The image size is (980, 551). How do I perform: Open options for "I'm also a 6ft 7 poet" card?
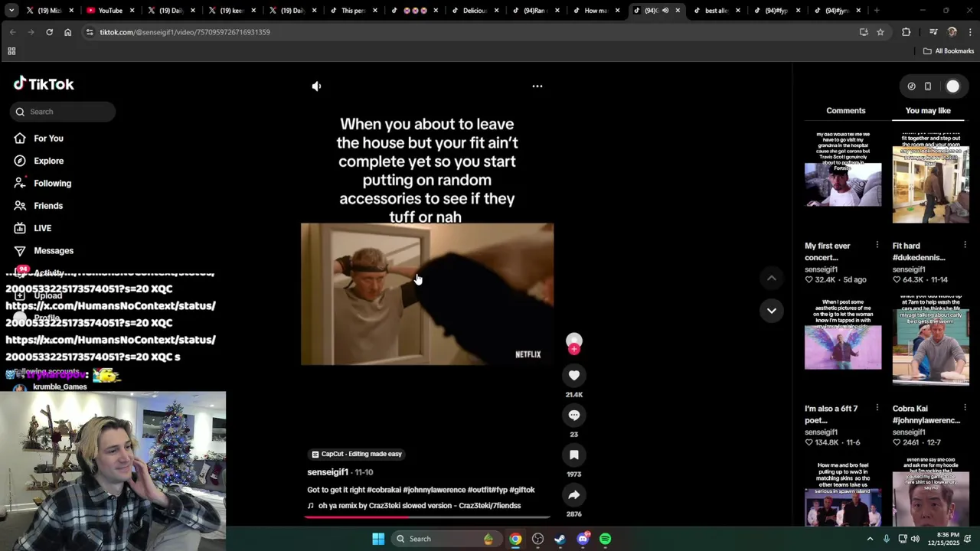point(877,408)
